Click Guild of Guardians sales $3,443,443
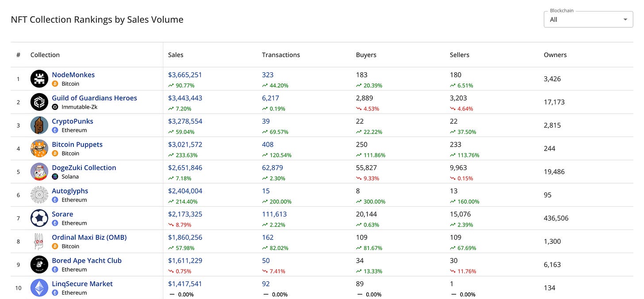The height and width of the screenshot is (299, 644). point(185,98)
